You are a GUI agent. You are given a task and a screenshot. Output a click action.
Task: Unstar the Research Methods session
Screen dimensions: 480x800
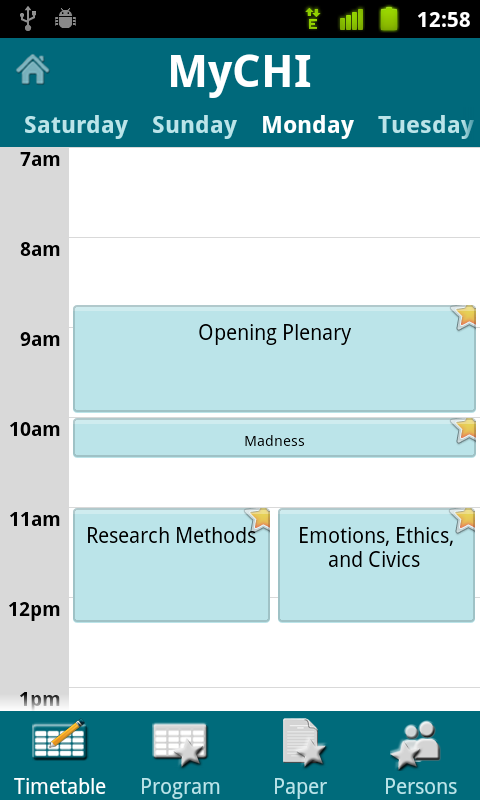point(258,519)
